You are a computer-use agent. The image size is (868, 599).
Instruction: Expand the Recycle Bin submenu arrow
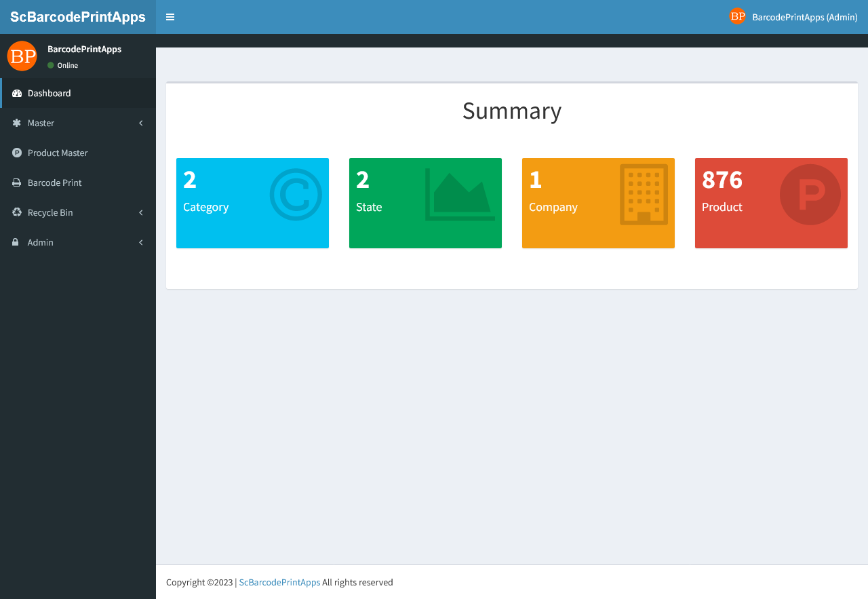(x=141, y=213)
